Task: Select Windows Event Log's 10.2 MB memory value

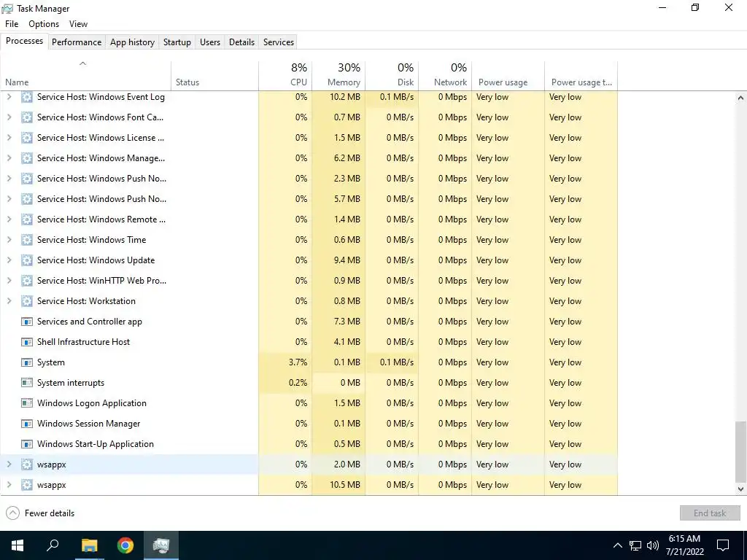Action: (345, 97)
